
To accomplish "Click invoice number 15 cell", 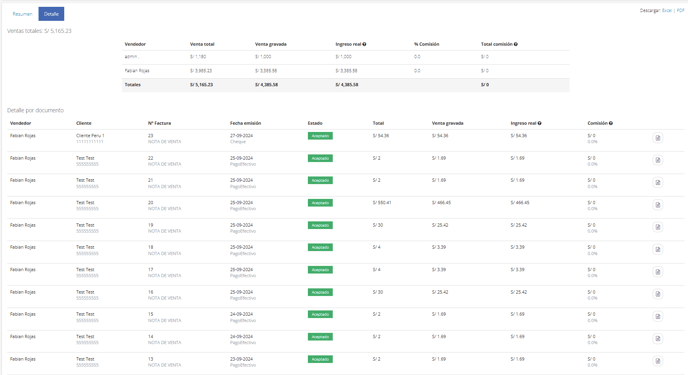I will (x=150, y=314).
